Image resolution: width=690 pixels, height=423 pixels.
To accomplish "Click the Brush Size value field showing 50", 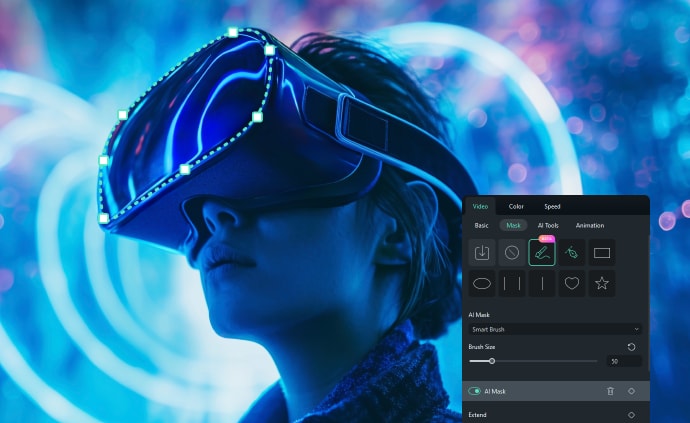I will 624,361.
